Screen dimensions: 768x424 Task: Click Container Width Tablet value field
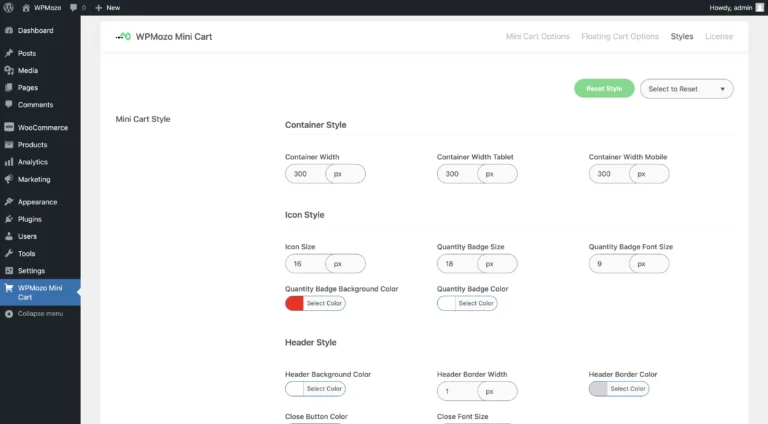pos(457,174)
